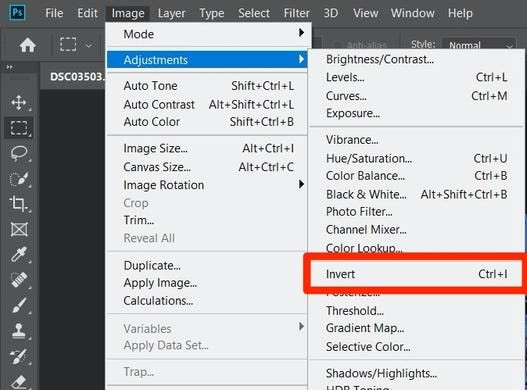Open Hue/Saturation adjustment

tap(417, 158)
